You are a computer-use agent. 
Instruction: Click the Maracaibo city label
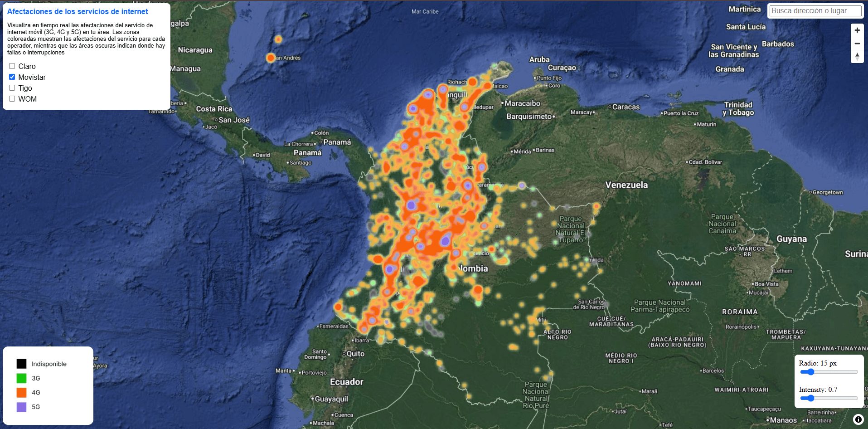[x=523, y=103]
